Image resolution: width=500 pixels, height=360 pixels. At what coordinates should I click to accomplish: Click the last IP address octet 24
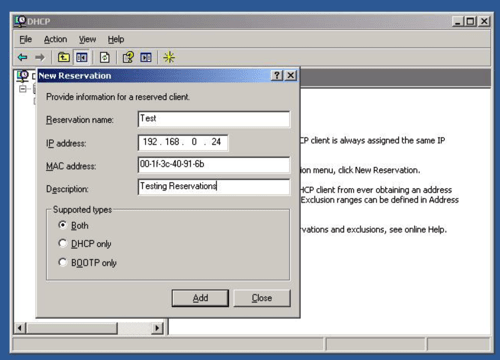point(216,142)
